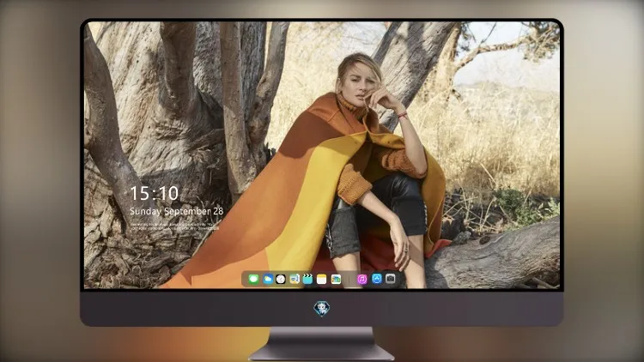Open the seventh dock icon, right of Notes

[336, 279]
